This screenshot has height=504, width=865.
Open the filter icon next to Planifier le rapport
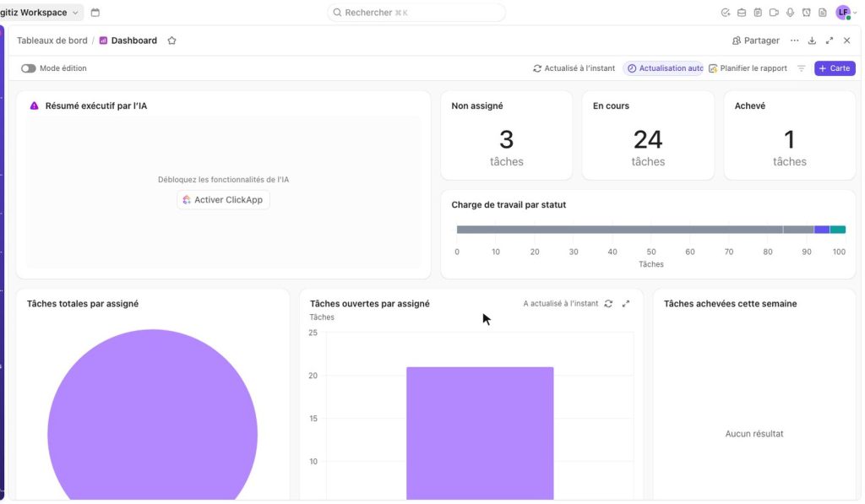801,68
